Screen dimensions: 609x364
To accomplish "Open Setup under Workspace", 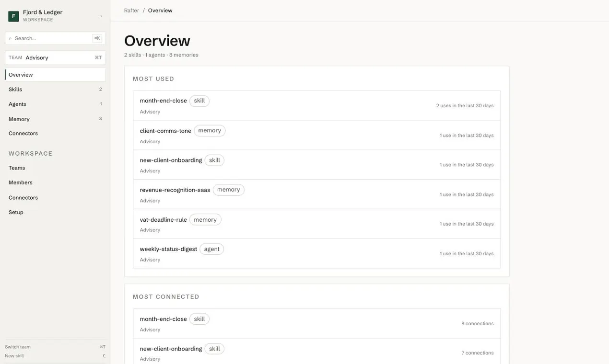I will click(x=55, y=212).
